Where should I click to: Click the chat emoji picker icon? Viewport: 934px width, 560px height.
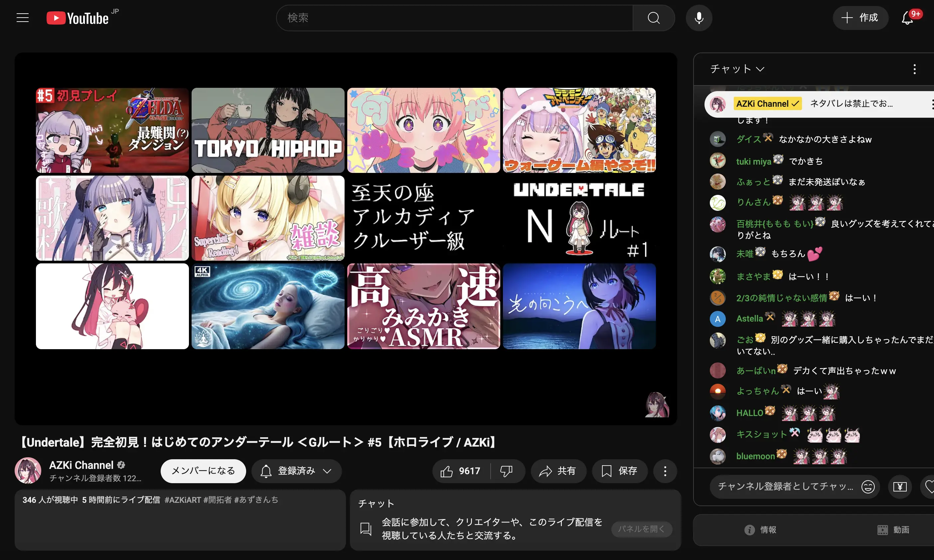click(x=868, y=487)
